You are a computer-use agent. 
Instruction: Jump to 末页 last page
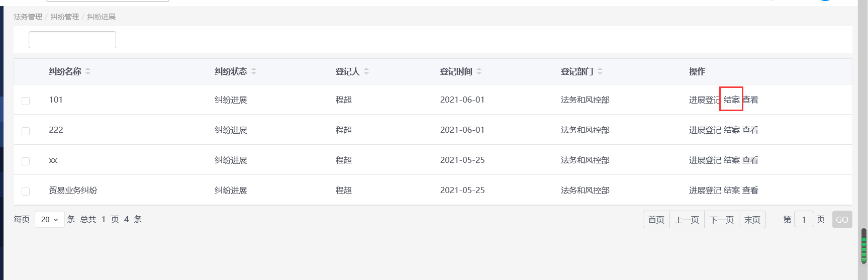coord(752,220)
